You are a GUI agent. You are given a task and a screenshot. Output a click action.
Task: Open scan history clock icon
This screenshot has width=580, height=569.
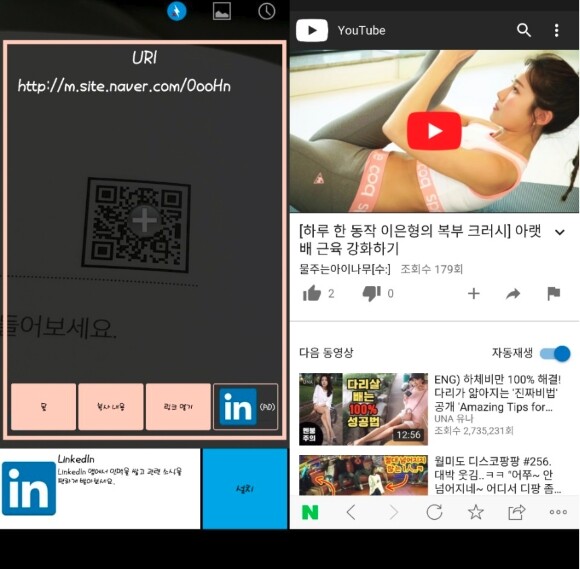pyautogui.click(x=266, y=11)
